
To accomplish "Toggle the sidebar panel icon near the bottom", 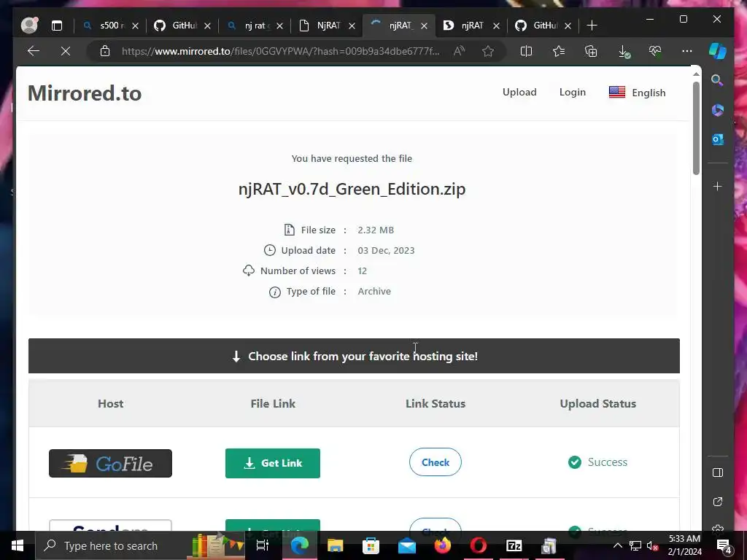I will pyautogui.click(x=718, y=472).
